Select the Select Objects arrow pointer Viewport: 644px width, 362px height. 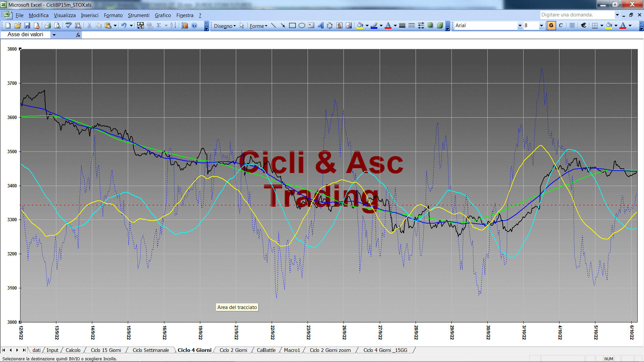(x=242, y=25)
